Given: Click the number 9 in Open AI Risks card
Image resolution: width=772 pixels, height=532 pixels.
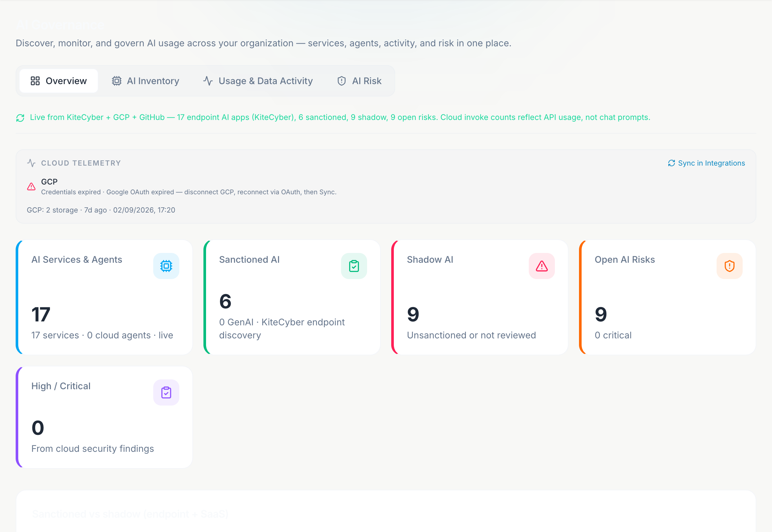Looking at the screenshot, I should [601, 315].
